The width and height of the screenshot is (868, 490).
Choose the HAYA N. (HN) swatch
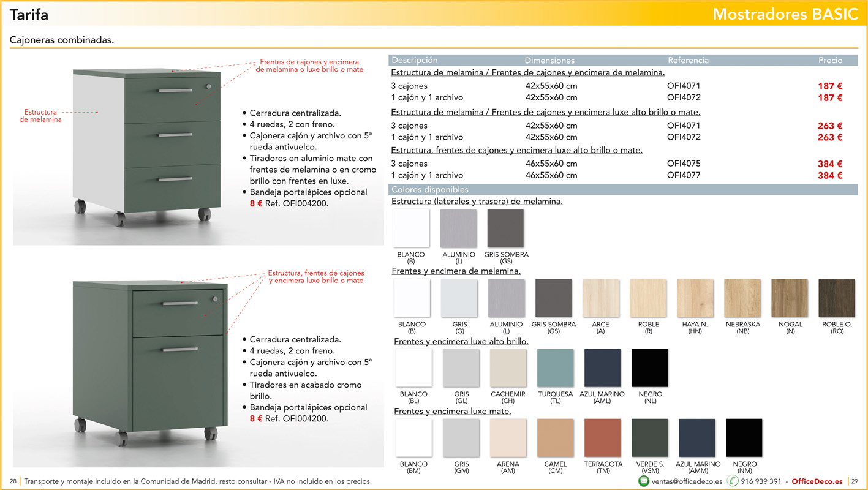[x=695, y=298]
